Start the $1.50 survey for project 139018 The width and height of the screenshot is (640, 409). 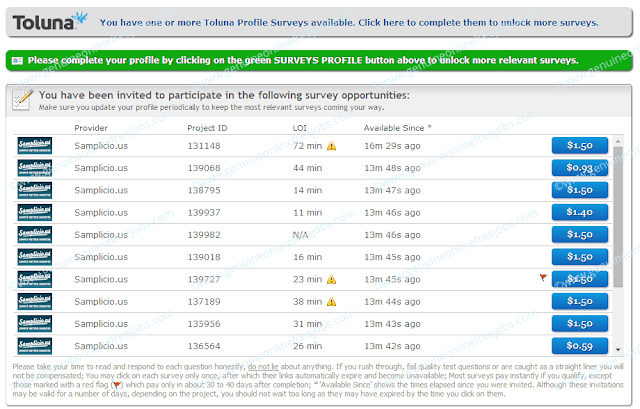pyautogui.click(x=580, y=257)
